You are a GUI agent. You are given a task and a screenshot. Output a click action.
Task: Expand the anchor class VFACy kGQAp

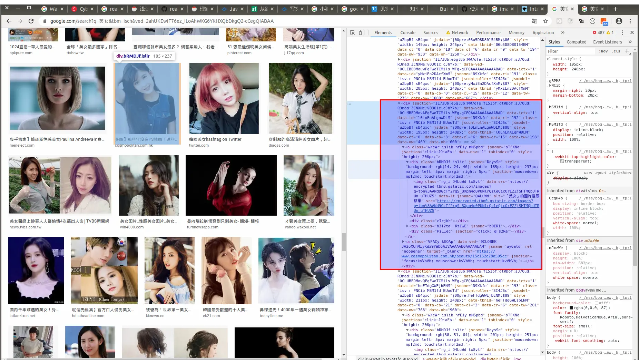[x=403, y=242]
